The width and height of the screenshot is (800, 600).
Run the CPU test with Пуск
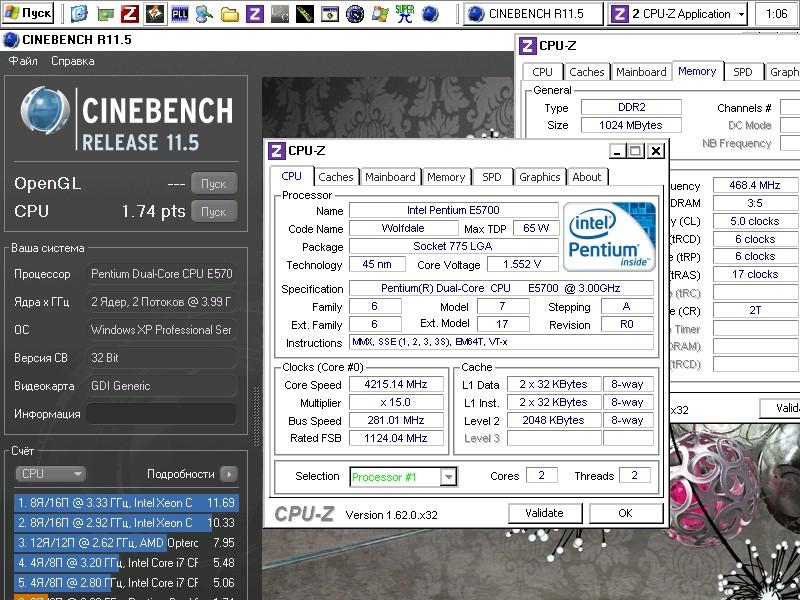[x=214, y=211]
